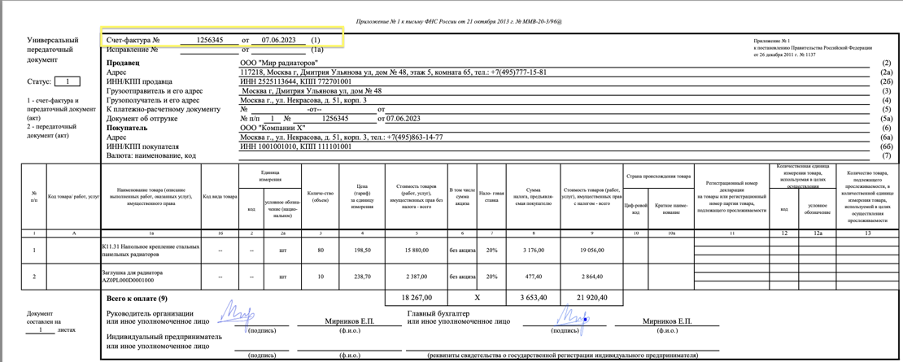Select the unit price 198,50 cell
This screenshot has height=362, width=904.
pos(362,250)
